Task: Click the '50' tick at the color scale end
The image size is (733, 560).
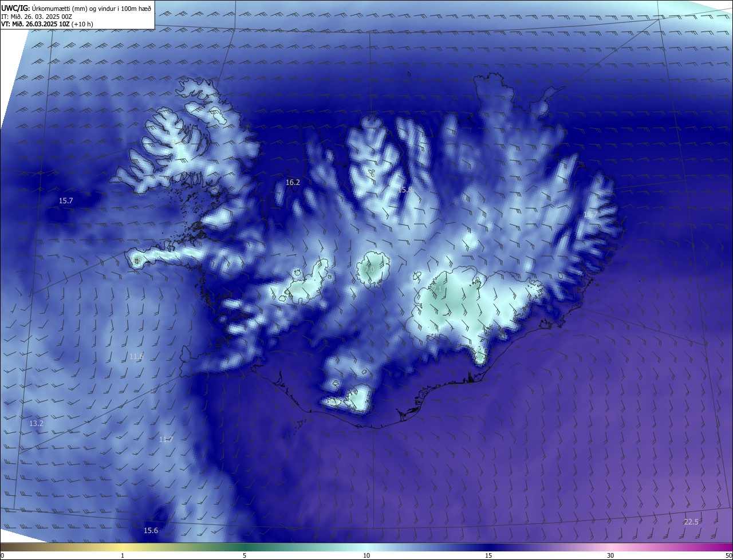Action: click(x=728, y=555)
